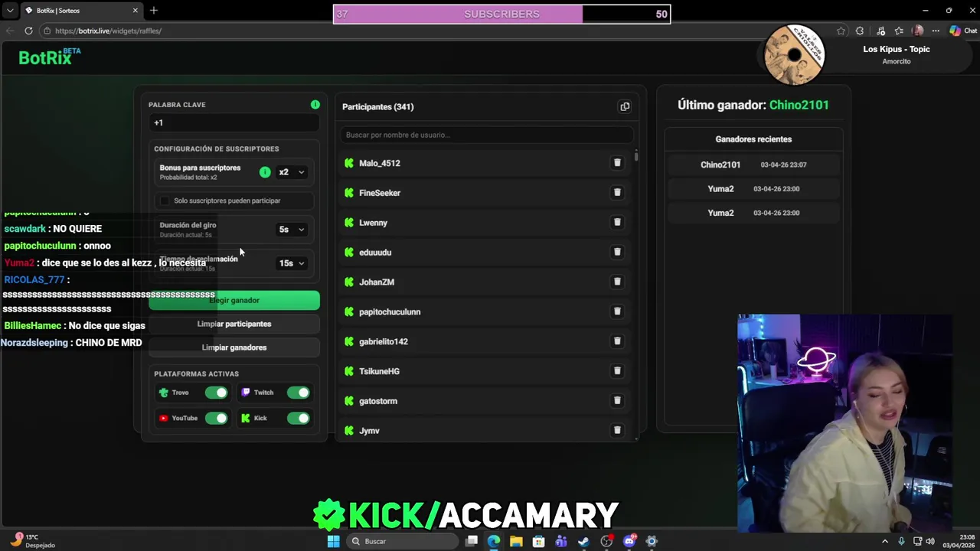Viewport: 980px width, 551px height.
Task: Open the 5s spin duration dropdown
Action: click(291, 230)
